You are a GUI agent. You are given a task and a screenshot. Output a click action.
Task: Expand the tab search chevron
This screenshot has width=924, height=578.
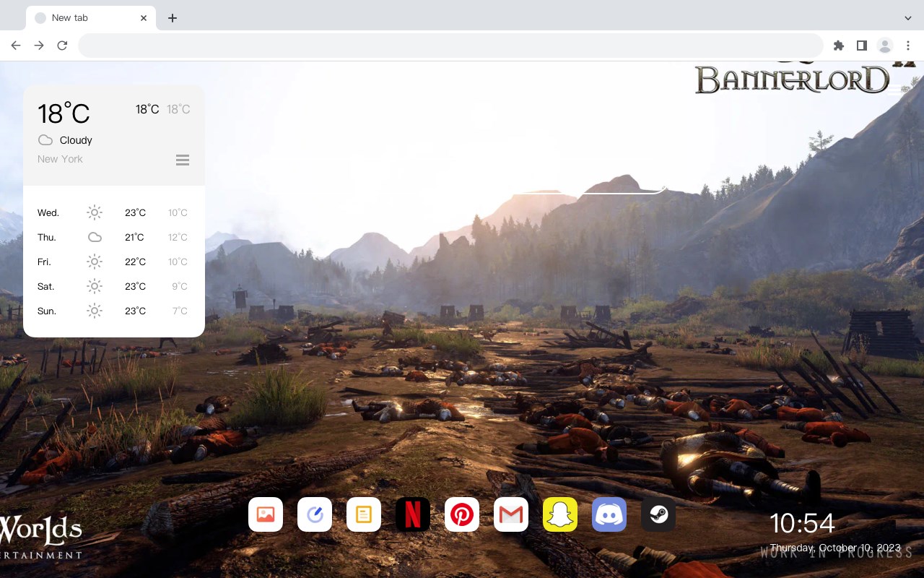click(x=908, y=18)
